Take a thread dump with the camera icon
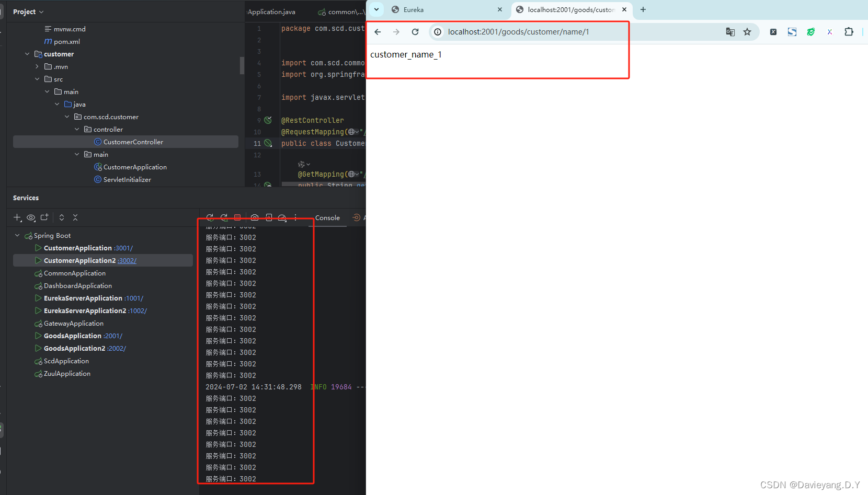This screenshot has height=495, width=868. coord(255,217)
